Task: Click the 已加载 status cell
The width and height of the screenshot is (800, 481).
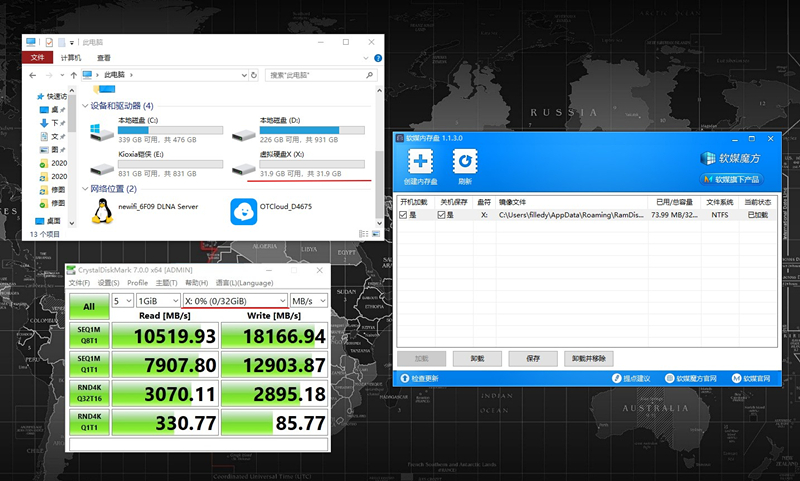Action: click(x=758, y=215)
